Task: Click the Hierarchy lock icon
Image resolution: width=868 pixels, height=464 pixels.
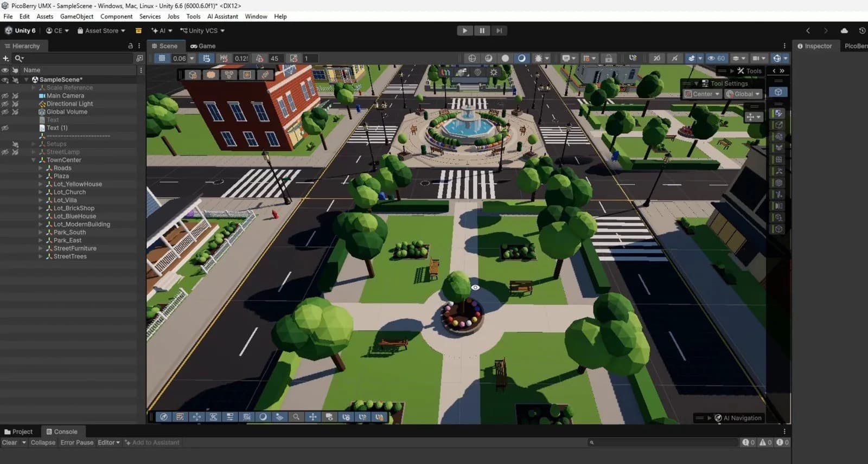Action: click(130, 46)
